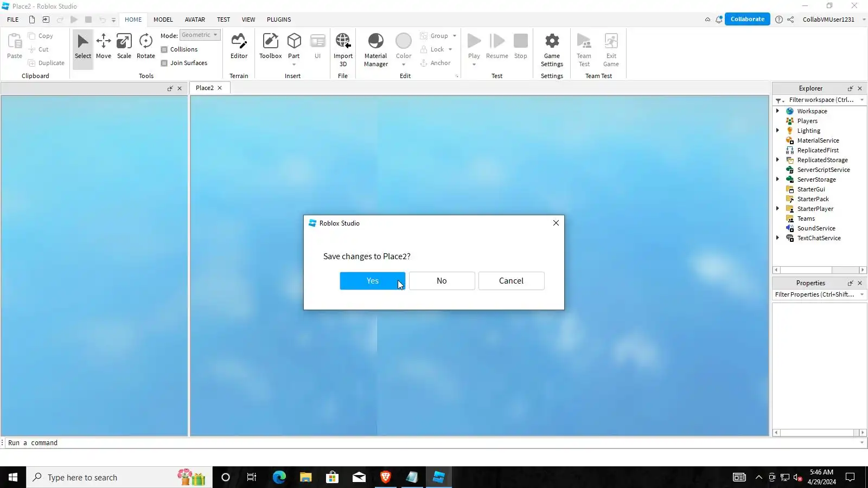Click the Collaborate button

[748, 19]
